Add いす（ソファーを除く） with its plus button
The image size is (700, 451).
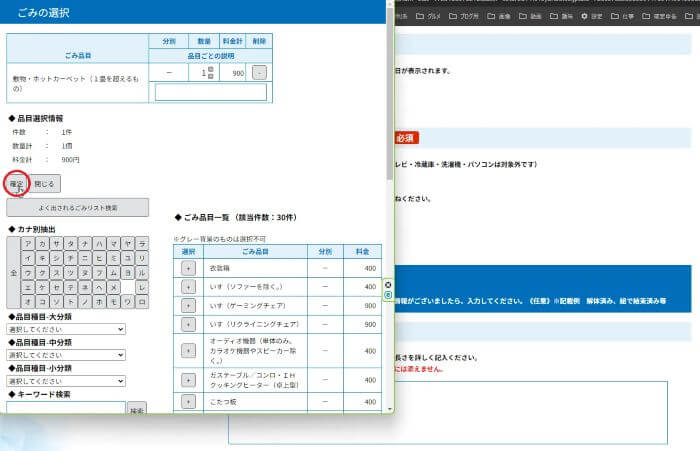pyautogui.click(x=188, y=287)
